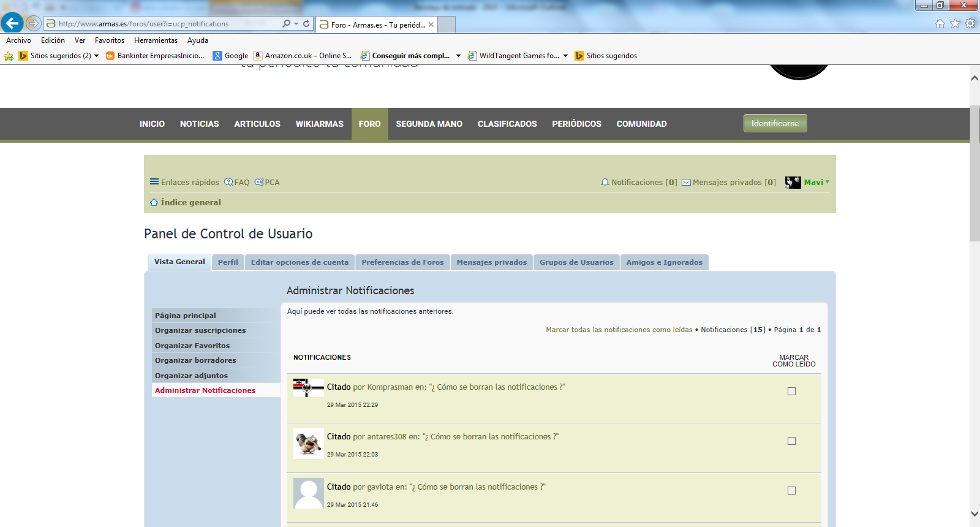This screenshot has height=527, width=980.
Task: Click the refresh icon in address bar
Action: [306, 23]
